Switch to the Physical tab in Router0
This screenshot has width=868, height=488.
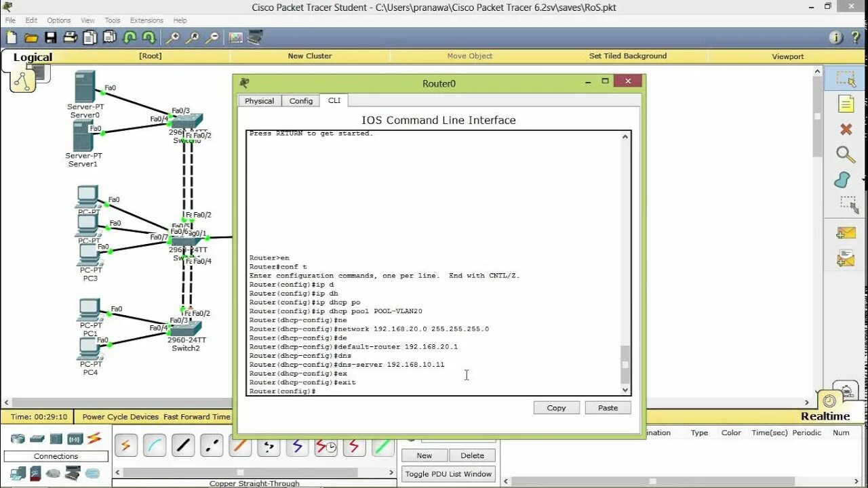(x=259, y=101)
